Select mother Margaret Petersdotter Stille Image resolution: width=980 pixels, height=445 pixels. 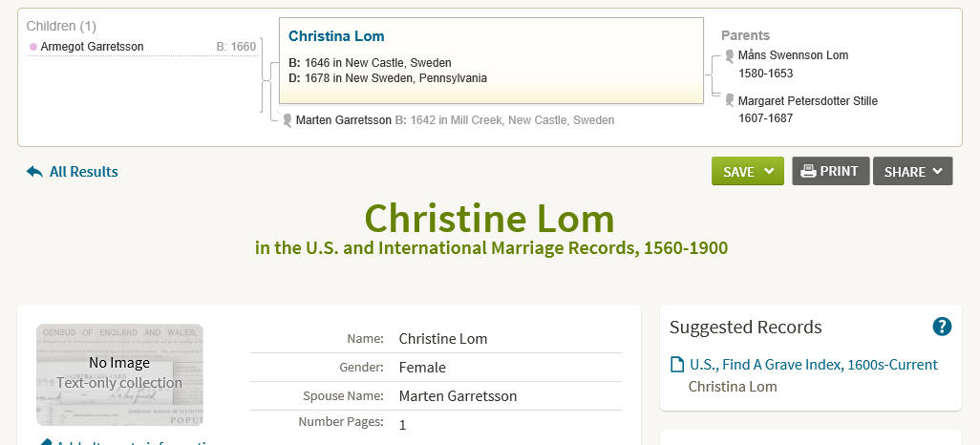(x=807, y=100)
